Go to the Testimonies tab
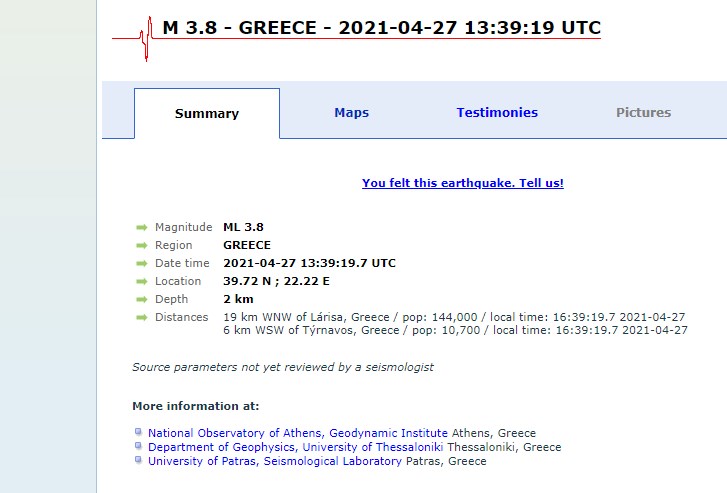 497,113
